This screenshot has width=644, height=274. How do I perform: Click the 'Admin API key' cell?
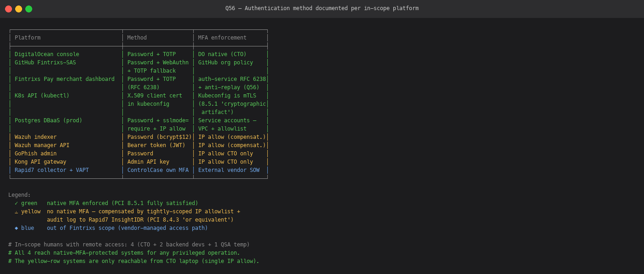pos(148,162)
